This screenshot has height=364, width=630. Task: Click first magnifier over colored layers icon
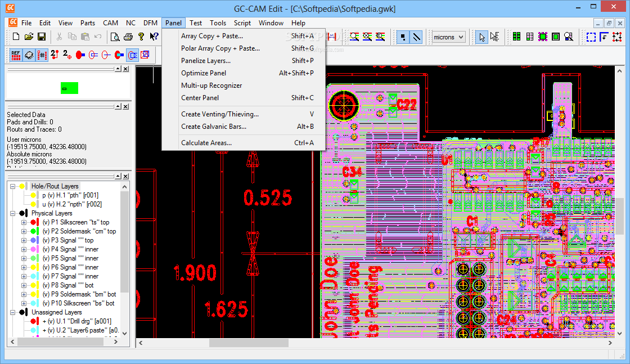click(354, 37)
